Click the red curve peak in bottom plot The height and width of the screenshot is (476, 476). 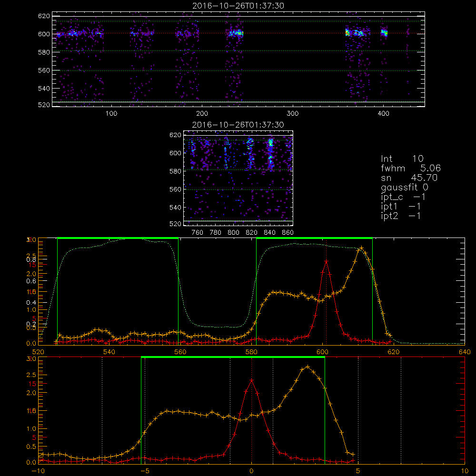pyautogui.click(x=251, y=380)
